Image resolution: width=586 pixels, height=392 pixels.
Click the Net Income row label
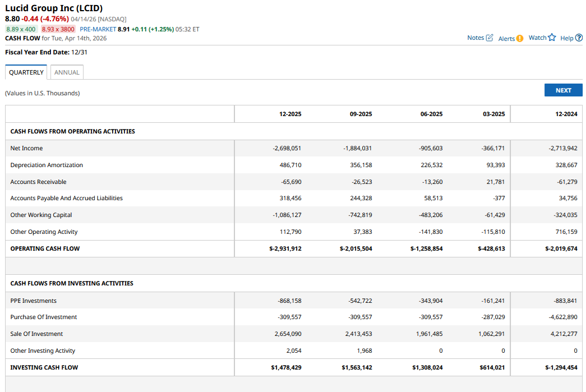26,148
